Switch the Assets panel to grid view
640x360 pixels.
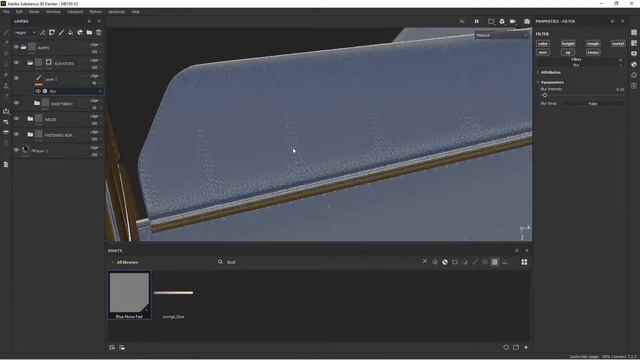pyautogui.click(x=524, y=262)
